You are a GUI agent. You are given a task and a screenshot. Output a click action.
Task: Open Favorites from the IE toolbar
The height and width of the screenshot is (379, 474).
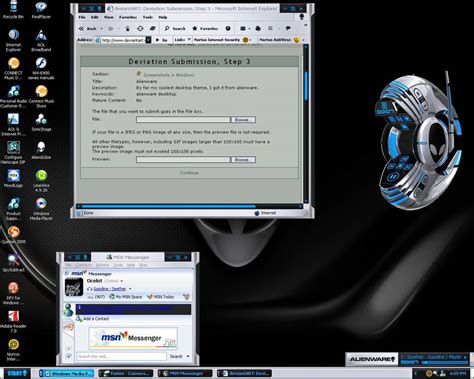point(205,29)
